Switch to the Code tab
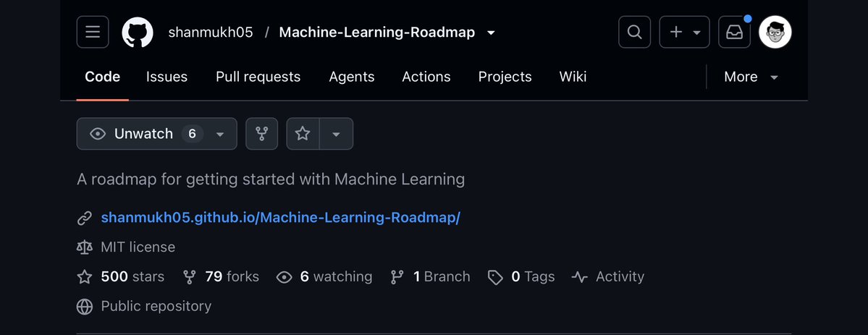The width and height of the screenshot is (868, 335). pos(102,77)
